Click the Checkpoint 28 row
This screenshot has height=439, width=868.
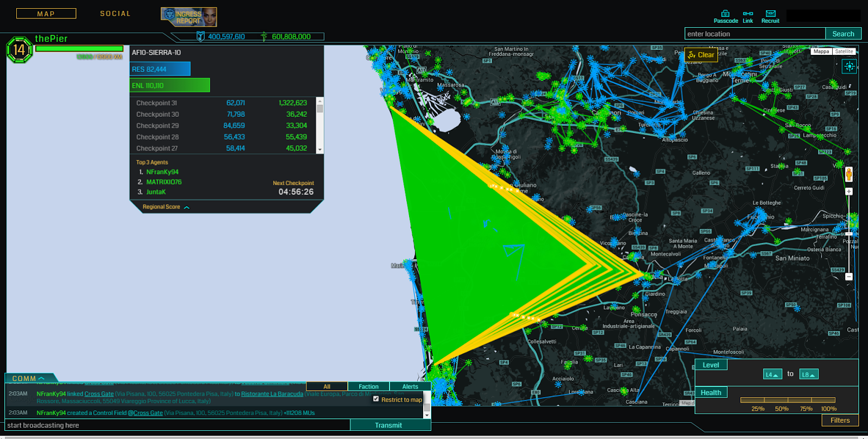click(x=223, y=137)
